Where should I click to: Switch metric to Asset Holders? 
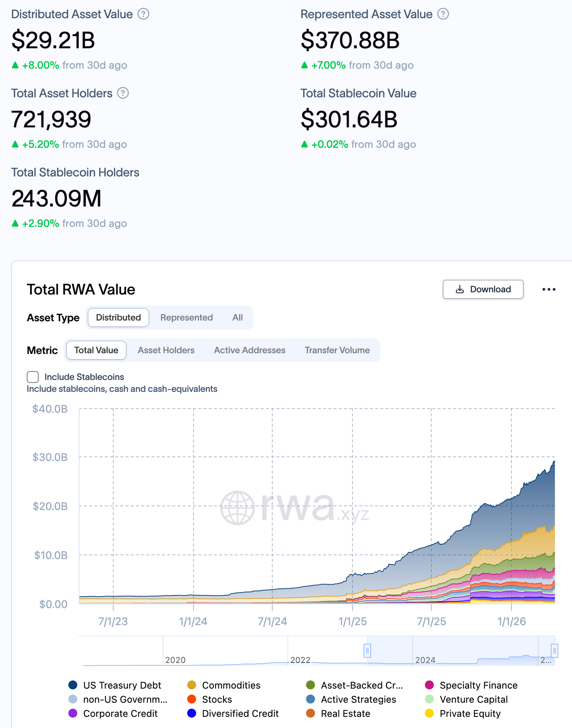tap(166, 350)
